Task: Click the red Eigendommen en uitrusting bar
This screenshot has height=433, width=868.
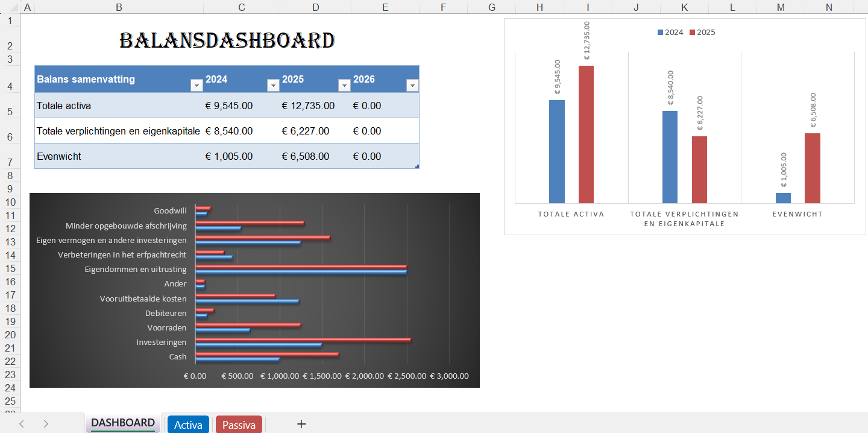Action: (x=301, y=266)
